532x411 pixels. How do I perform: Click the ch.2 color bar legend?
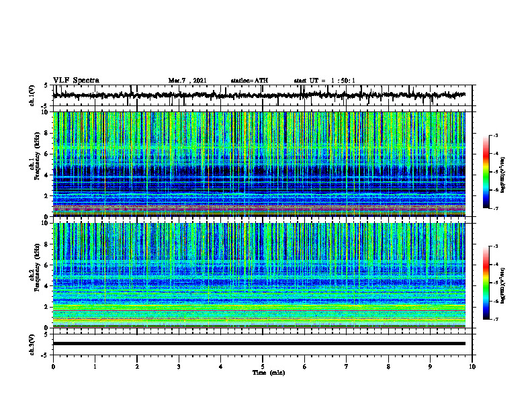click(486, 283)
